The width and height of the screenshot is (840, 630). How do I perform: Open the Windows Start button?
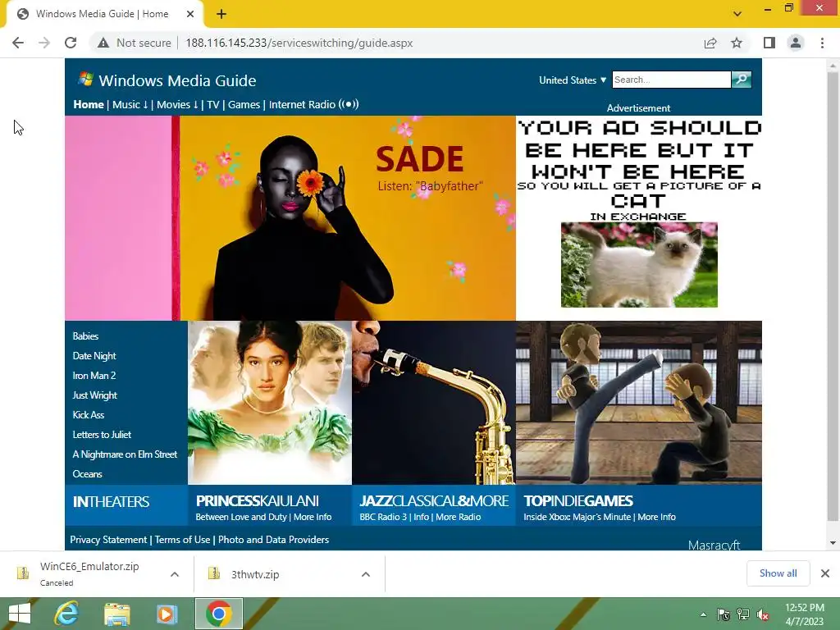(20, 614)
